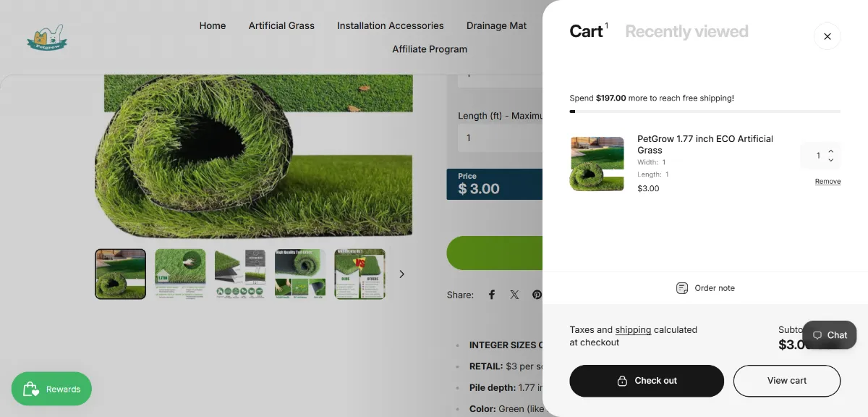Share product on X
The width and height of the screenshot is (868, 417).
coord(514,295)
